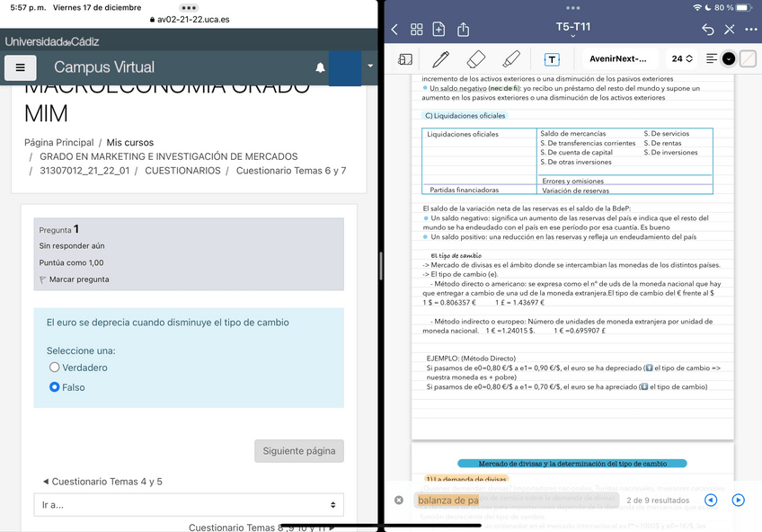Open Cuestionario Temas 6 y 7 breadcrumb
Screen dimensions: 762x532
[x=291, y=171]
